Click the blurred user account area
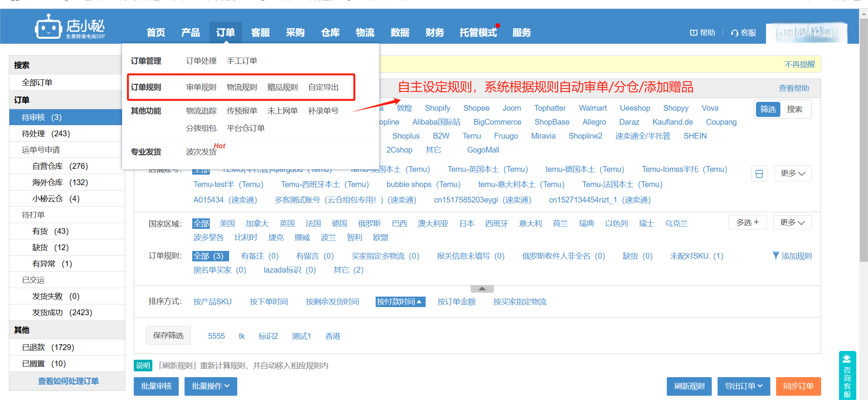 [x=807, y=33]
